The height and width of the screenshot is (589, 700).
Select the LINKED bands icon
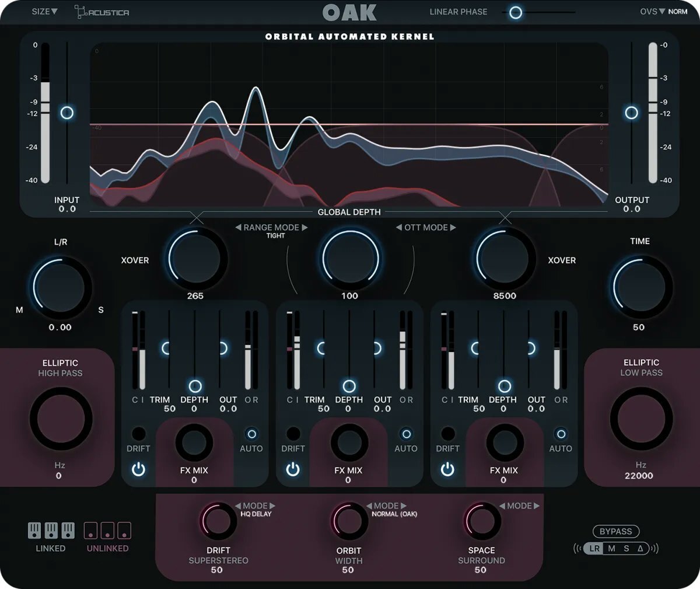51,531
